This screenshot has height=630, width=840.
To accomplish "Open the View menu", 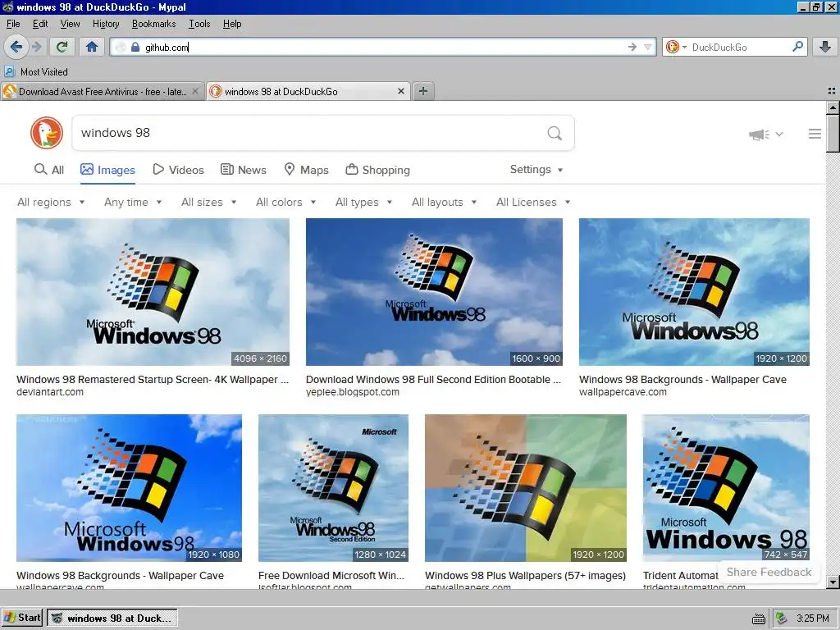I will [70, 24].
